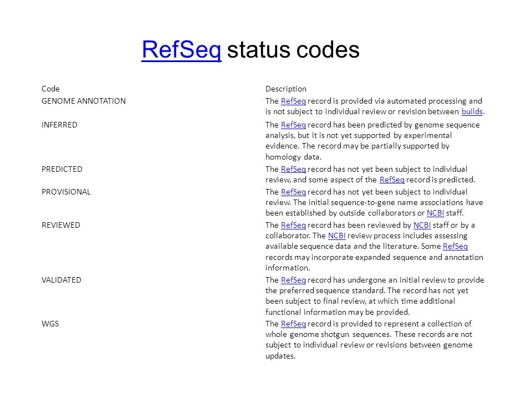Click the 'builds' hyperlink

[x=472, y=111]
